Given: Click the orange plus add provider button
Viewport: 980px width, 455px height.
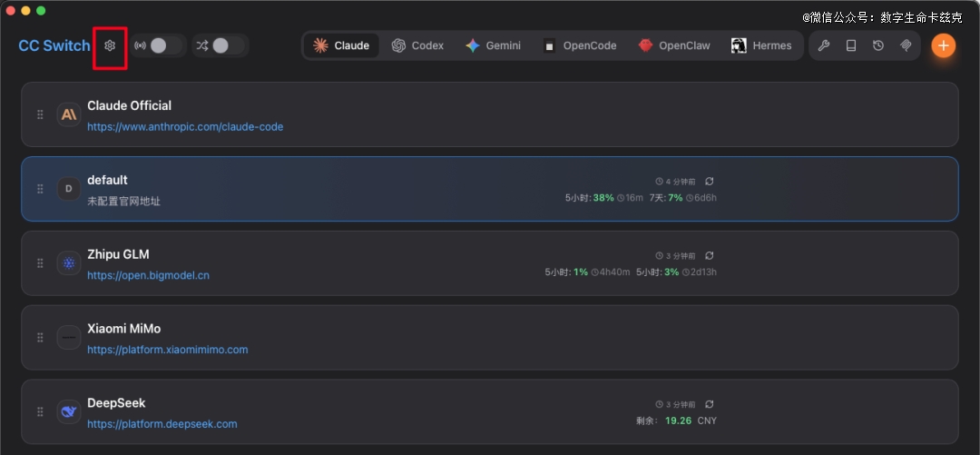Looking at the screenshot, I should [943, 45].
